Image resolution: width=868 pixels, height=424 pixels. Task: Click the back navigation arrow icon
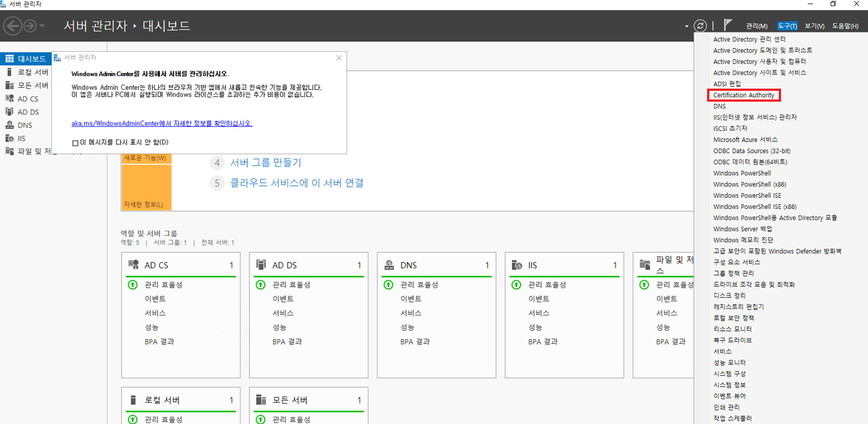13,26
